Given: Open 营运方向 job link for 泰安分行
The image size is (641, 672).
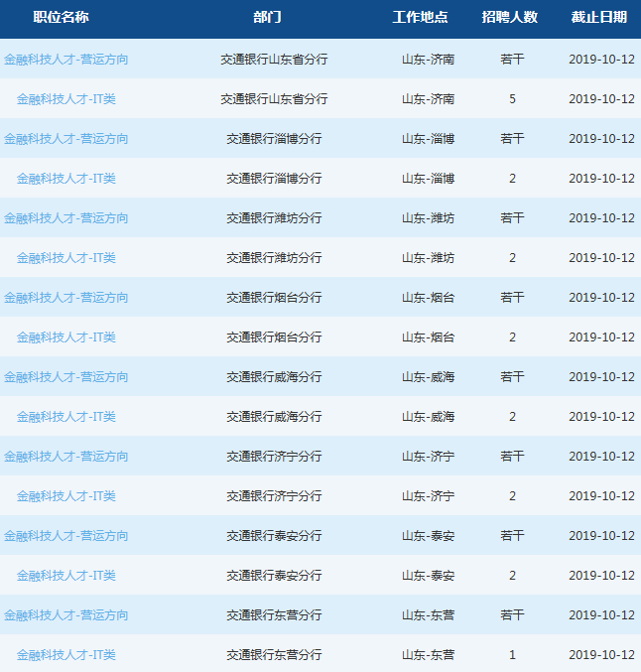Looking at the screenshot, I should point(65,536).
